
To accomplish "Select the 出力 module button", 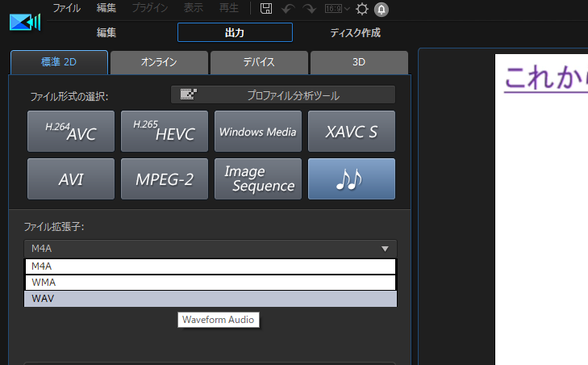I will tap(235, 32).
